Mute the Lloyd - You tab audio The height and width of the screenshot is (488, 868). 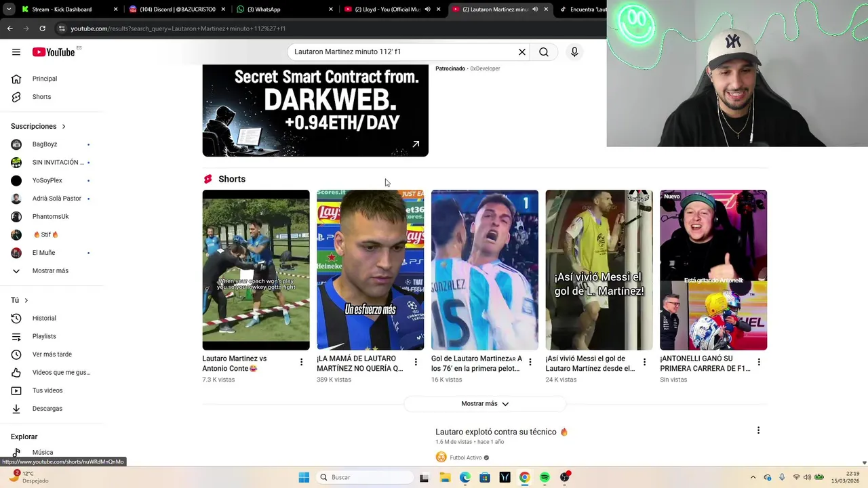427,9
